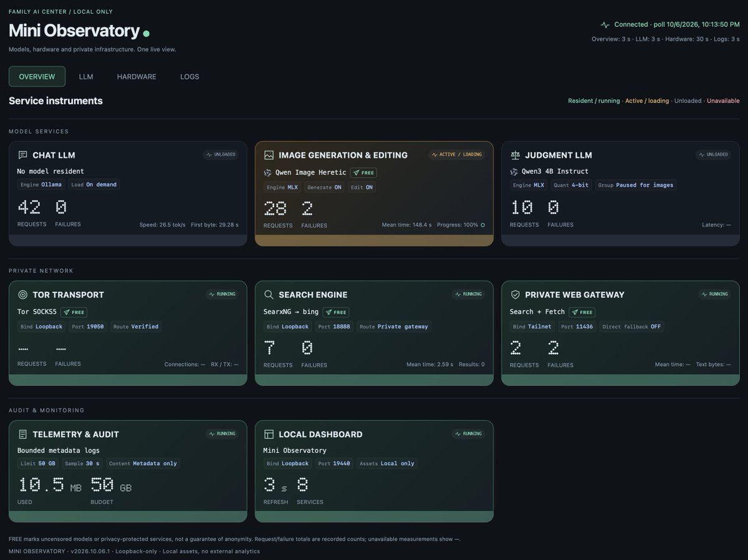Click the RUNNING badge on LOCAL DASHBOARD

click(x=468, y=434)
